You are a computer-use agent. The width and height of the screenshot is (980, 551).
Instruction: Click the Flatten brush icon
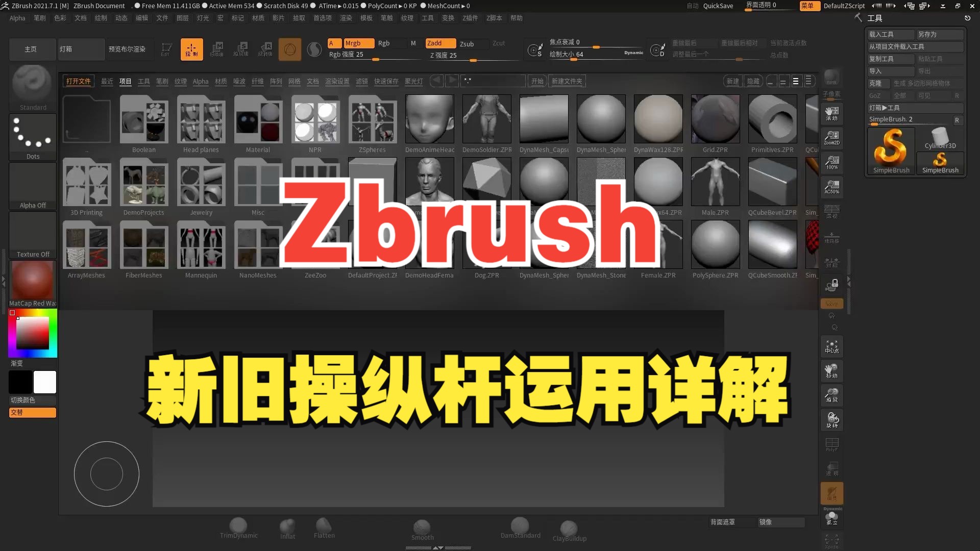click(323, 526)
